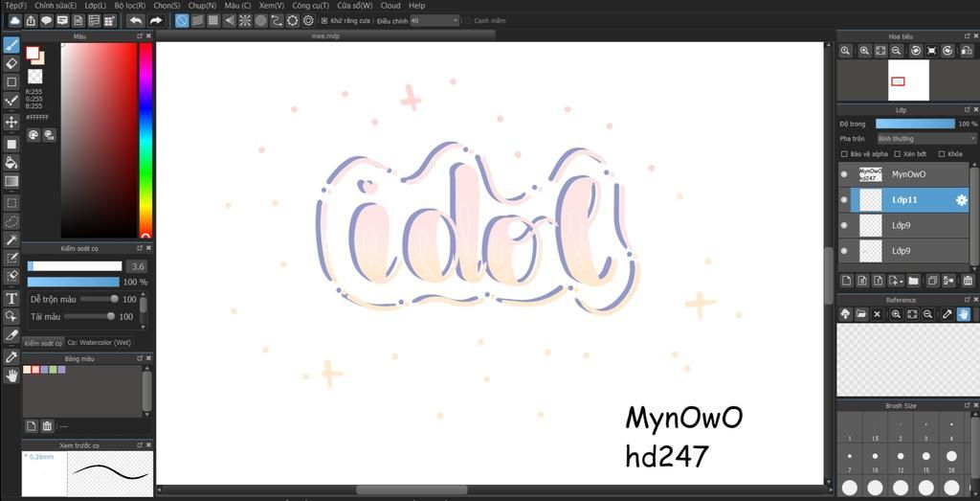This screenshot has width=980, height=501.
Task: Open reference image folder icon
Action: click(860, 313)
